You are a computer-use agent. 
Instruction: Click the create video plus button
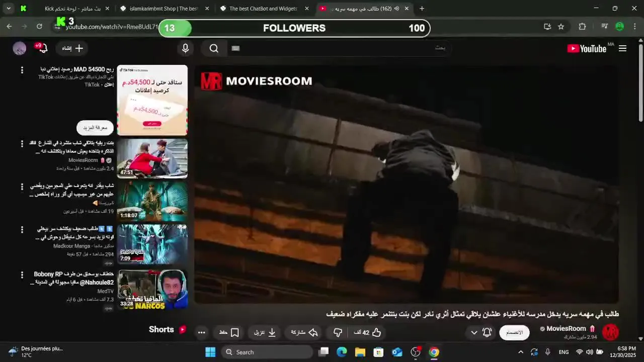point(72,48)
